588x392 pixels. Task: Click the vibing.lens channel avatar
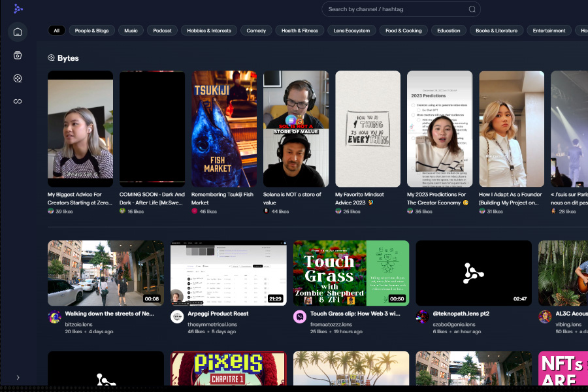(x=545, y=317)
